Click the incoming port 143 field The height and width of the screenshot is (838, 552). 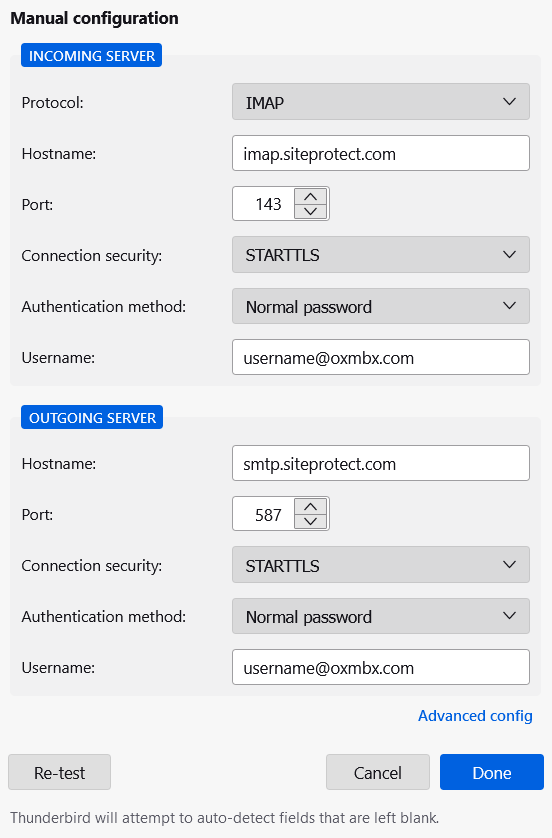pyautogui.click(x=264, y=204)
